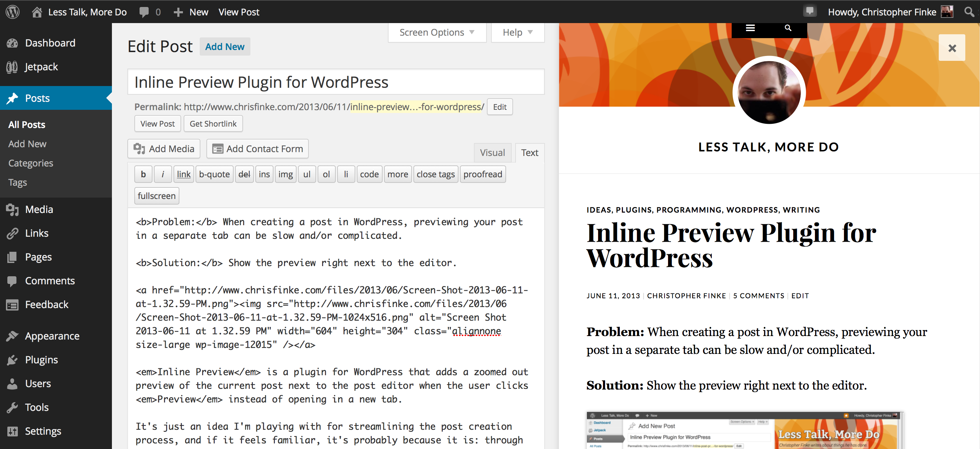Screen dimensions: 980x449
Task: Click the user avatar in admin bar
Action: (x=947, y=12)
